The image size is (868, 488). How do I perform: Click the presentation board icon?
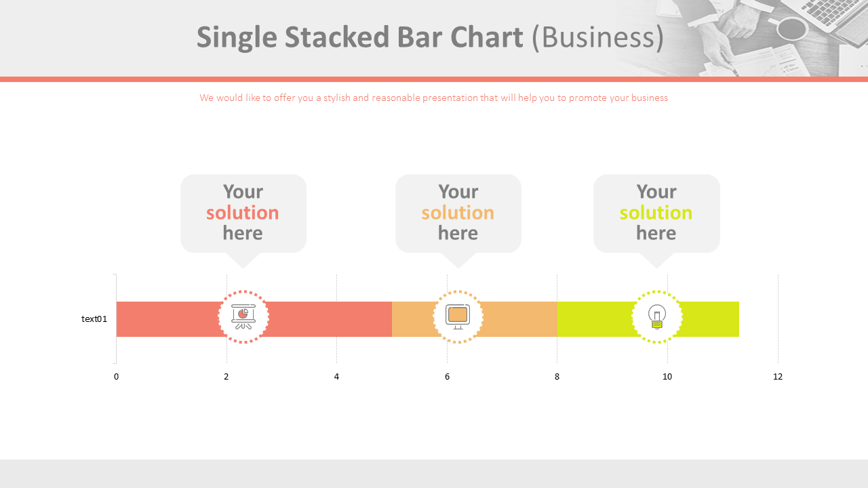[x=243, y=317]
